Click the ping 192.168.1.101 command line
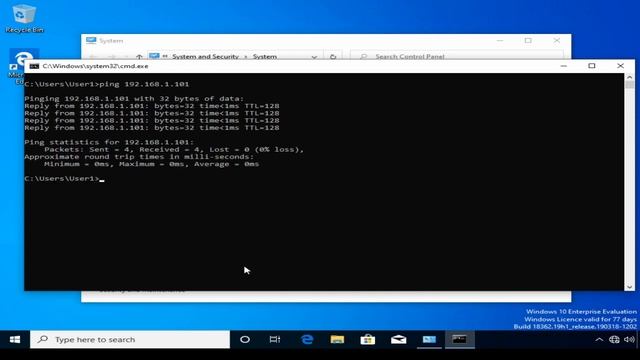 coord(107,84)
